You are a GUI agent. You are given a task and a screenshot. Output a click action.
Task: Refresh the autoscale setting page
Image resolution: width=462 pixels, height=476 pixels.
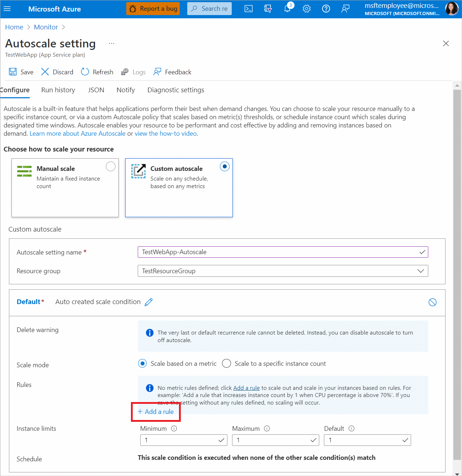(x=97, y=72)
